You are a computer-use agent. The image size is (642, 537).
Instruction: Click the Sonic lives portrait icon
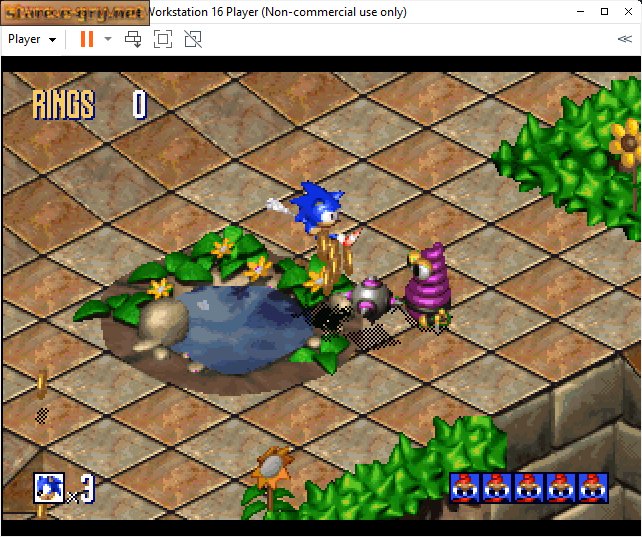coord(49,487)
